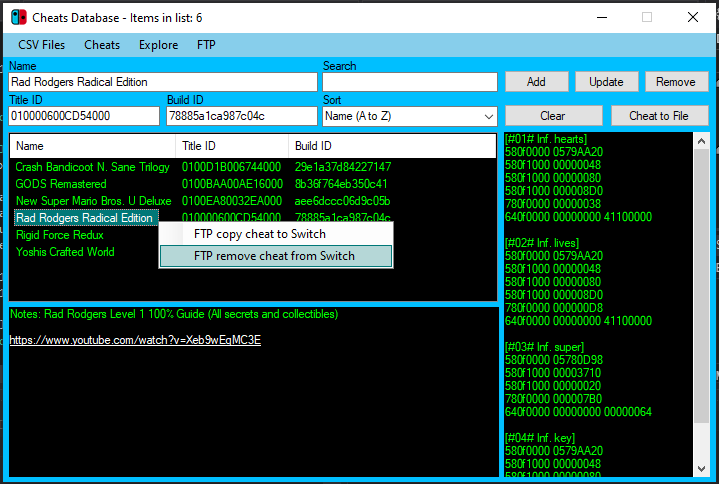Viewport: 719px width, 484px height.
Task: Choose FTP copy cheat to Switch
Action: tap(276, 234)
